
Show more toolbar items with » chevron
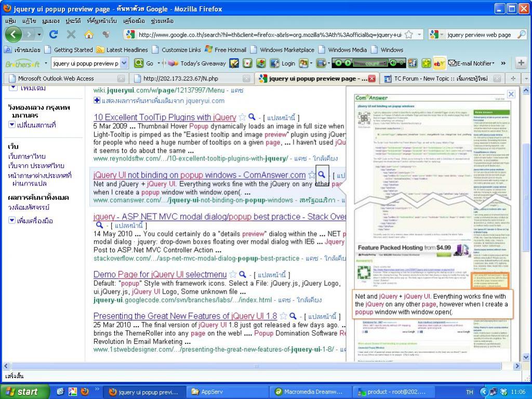click(503, 63)
